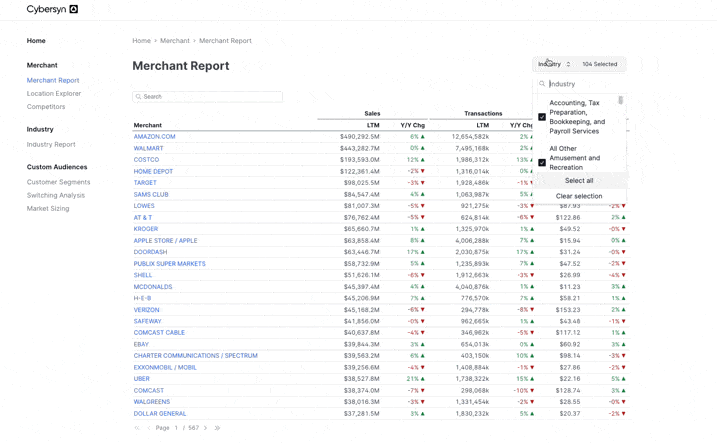Open the HOME DEPOT merchant link
This screenshot has height=443, width=717.
point(153,171)
